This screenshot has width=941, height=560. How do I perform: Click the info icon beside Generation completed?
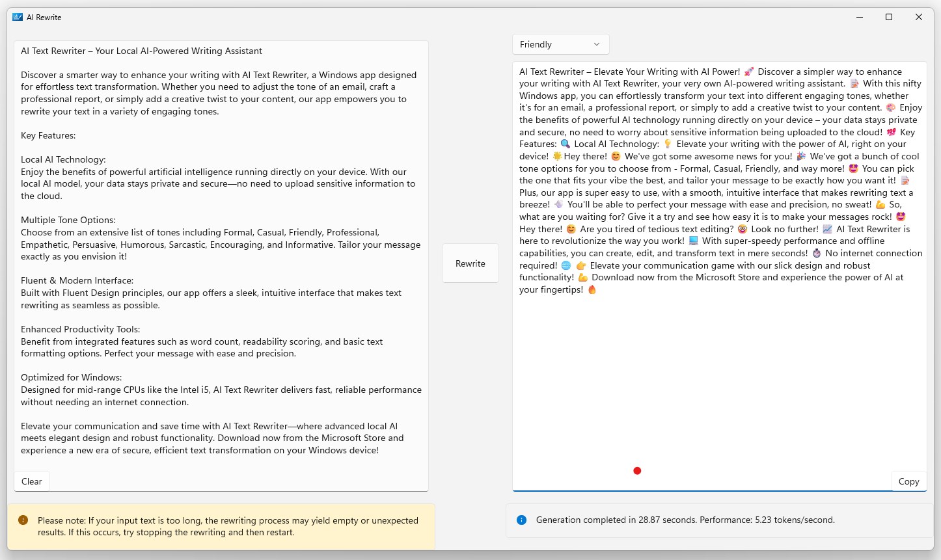(521, 520)
